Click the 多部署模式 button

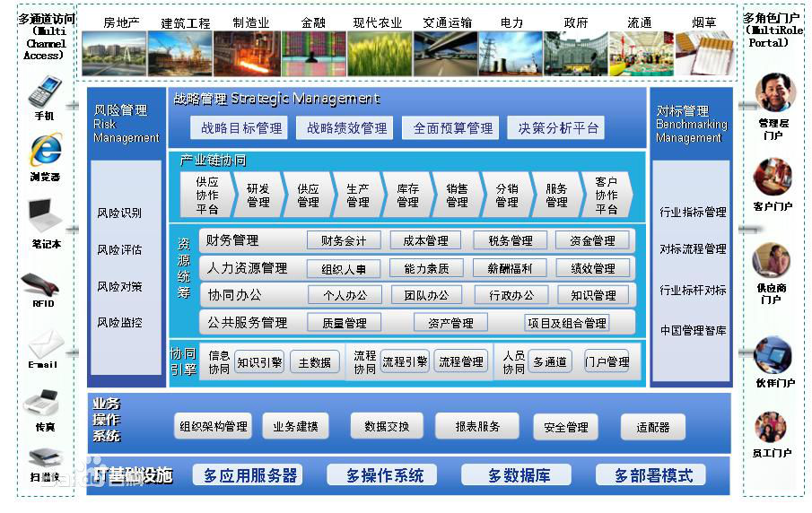point(651,474)
